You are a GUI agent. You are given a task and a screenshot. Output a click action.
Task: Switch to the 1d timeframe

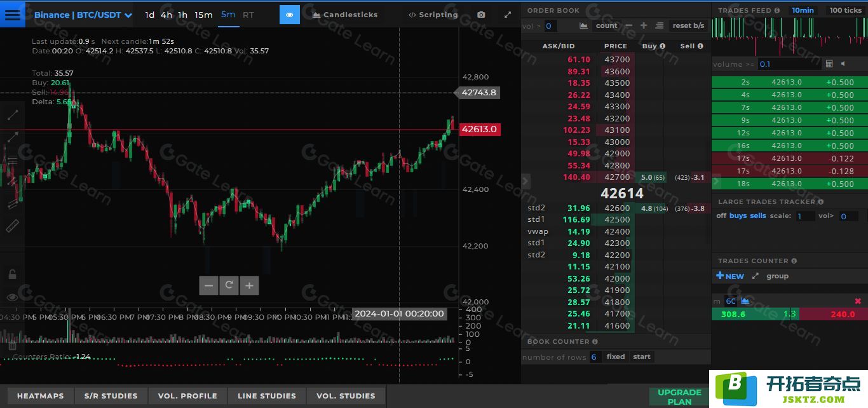point(150,15)
